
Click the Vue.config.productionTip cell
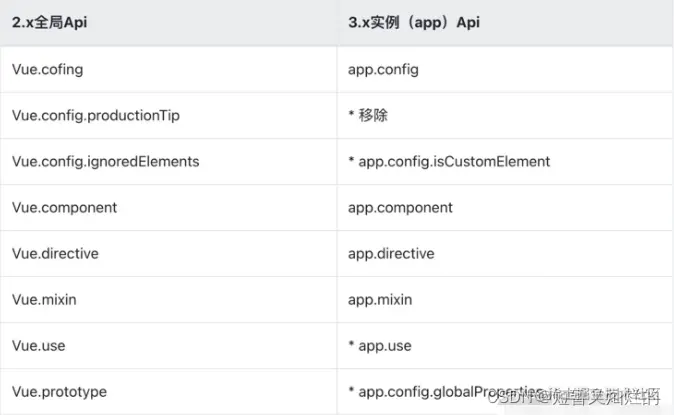(x=95, y=116)
